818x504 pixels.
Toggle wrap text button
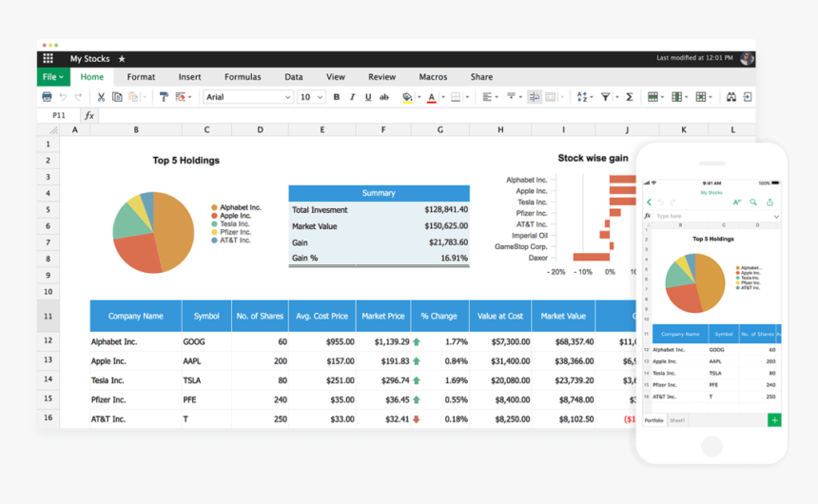point(535,97)
